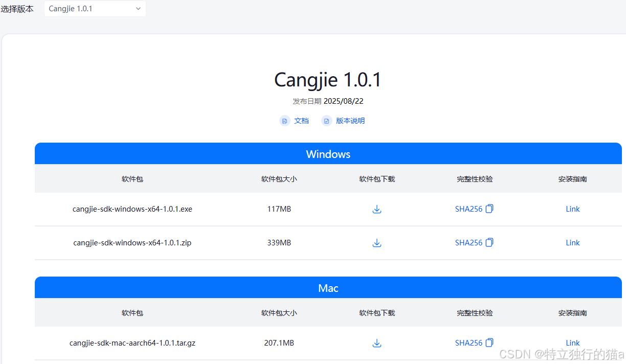Select the cangjie-sdk-windows-x64-1.0.1.exe file name
Screen dimensions: 626x364
pos(132,209)
